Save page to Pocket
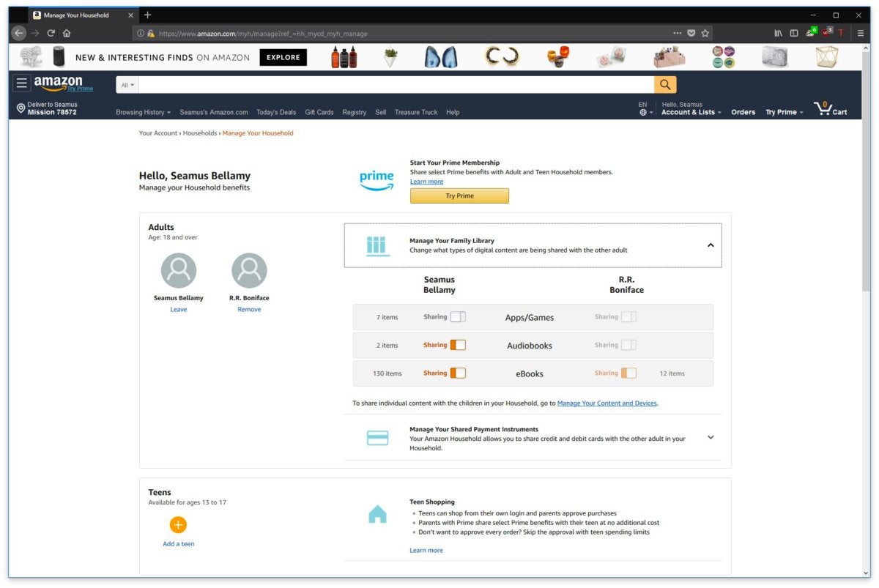879x588 pixels. click(691, 33)
